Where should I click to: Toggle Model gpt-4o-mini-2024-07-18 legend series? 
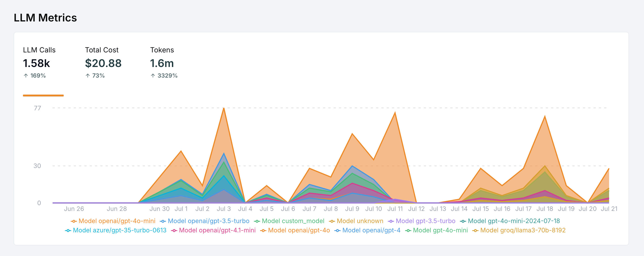tap(510, 221)
